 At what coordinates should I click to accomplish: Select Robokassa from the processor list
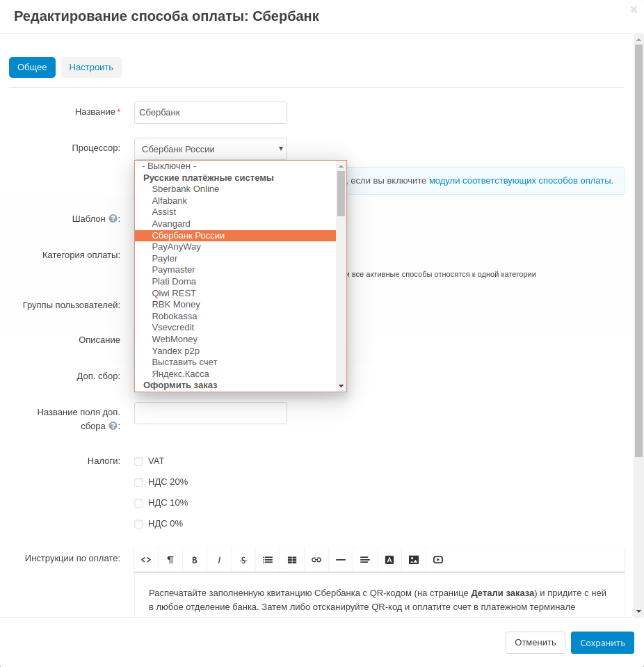tap(175, 316)
